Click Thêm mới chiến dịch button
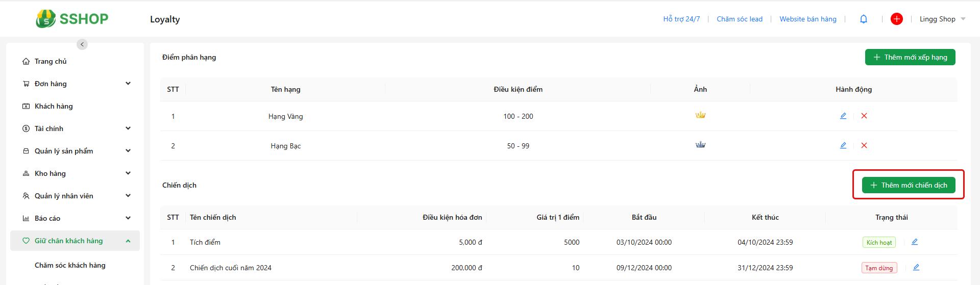This screenshot has width=980, height=285. tap(909, 185)
